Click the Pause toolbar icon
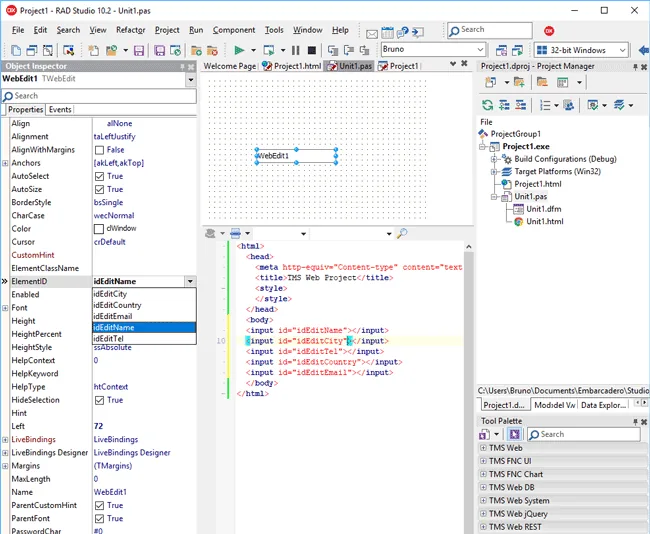650x534 pixels. (x=296, y=50)
